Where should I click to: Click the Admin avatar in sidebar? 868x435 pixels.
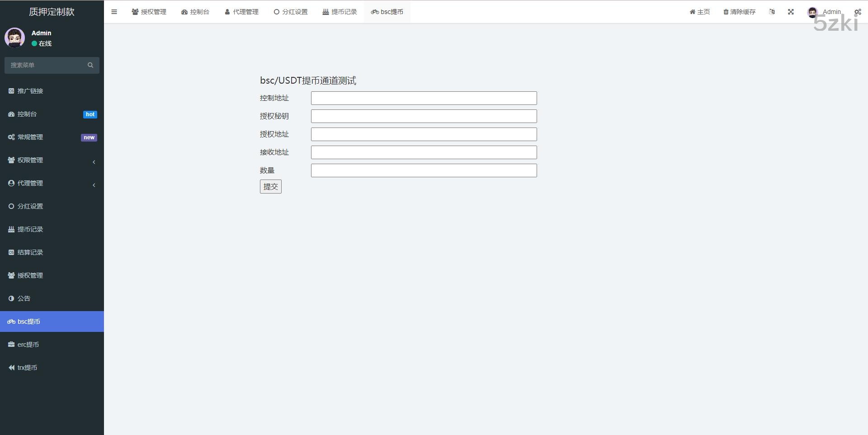tap(14, 38)
